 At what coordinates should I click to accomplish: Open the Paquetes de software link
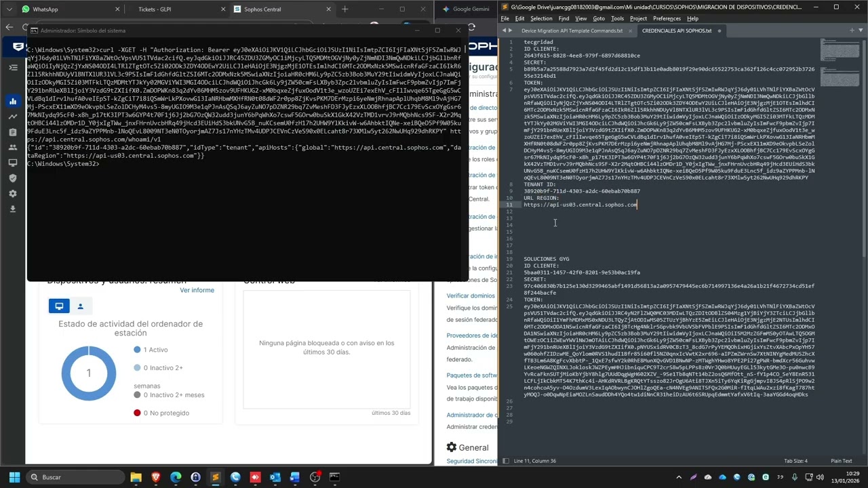tap(472, 375)
